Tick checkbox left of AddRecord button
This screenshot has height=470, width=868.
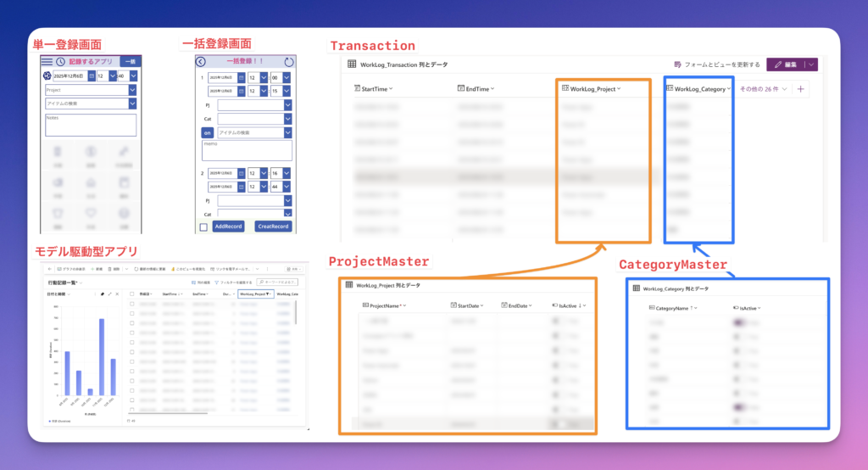[203, 227]
